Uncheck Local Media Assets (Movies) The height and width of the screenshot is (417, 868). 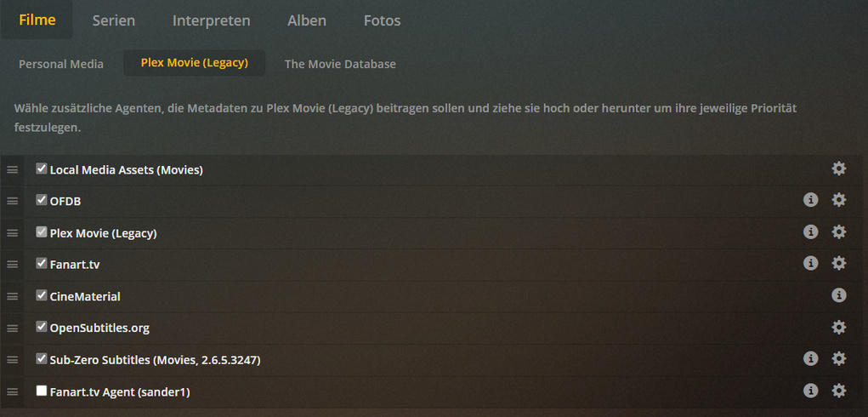[x=41, y=169]
